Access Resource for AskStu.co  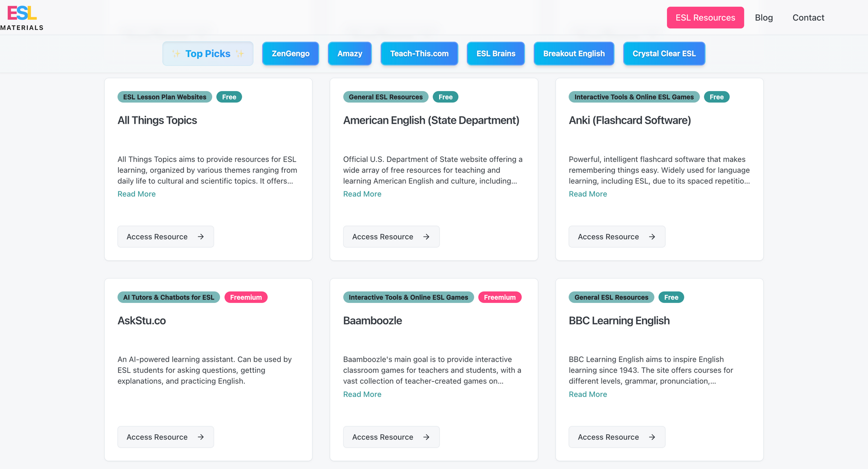click(x=166, y=437)
